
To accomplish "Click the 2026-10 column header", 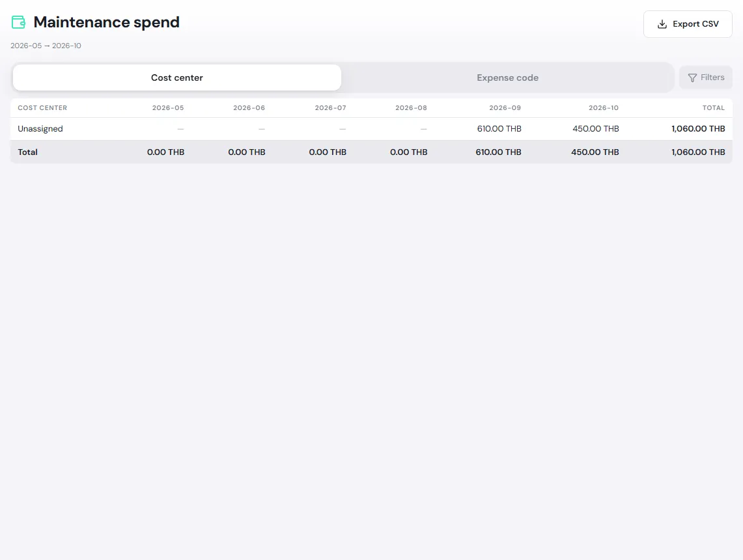I will tap(603, 108).
